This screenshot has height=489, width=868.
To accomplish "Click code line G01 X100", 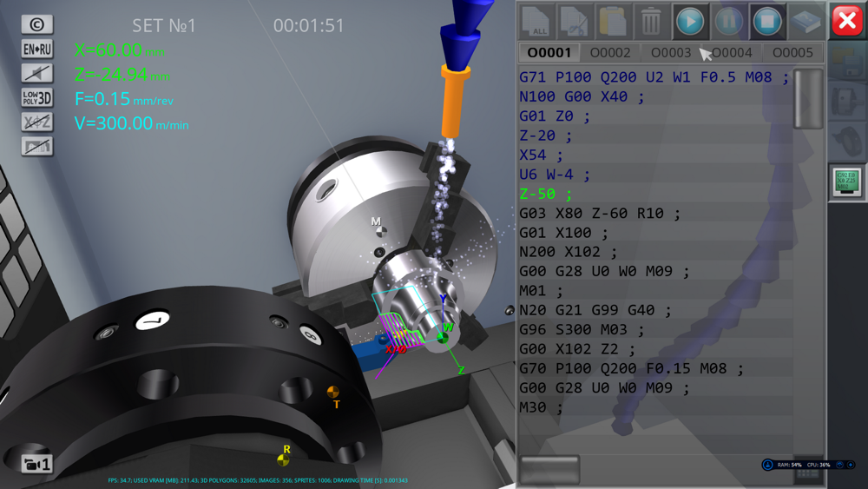I will (563, 233).
